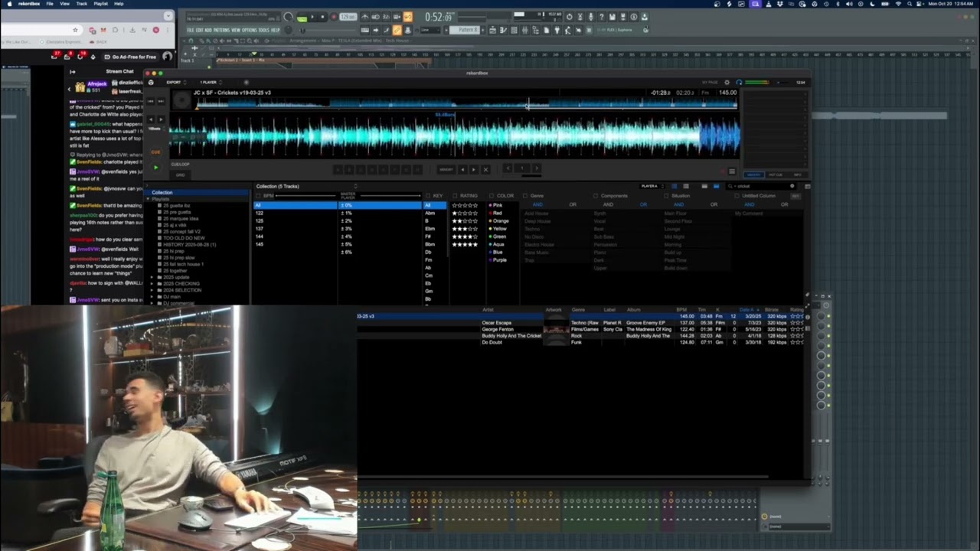Image resolution: width=980 pixels, height=551 pixels.
Task: Select the Purple color filter
Action: 498,259
